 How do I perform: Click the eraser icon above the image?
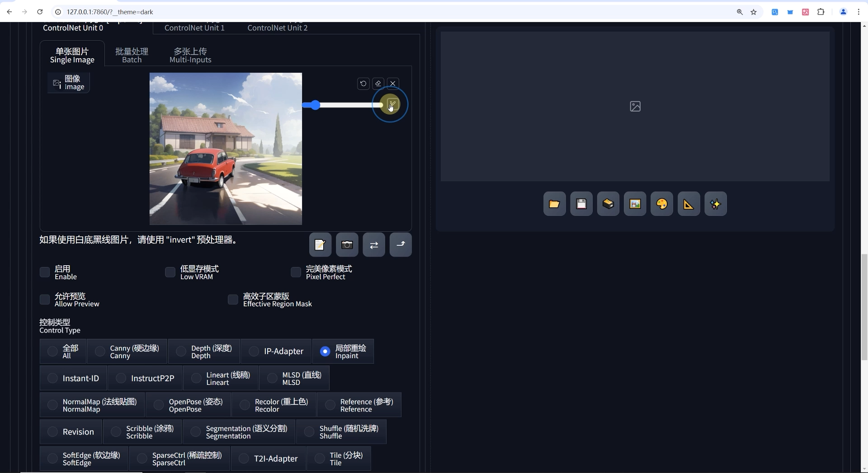click(378, 84)
